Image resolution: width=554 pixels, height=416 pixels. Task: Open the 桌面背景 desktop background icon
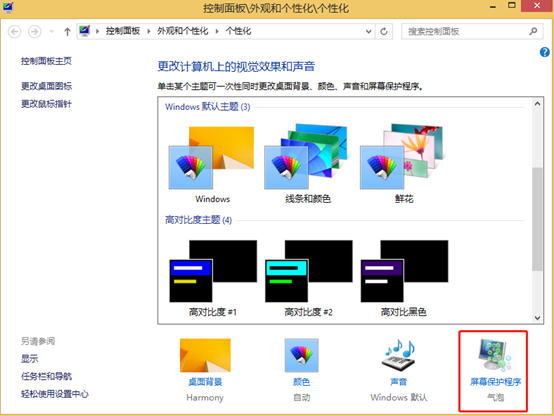coord(205,355)
